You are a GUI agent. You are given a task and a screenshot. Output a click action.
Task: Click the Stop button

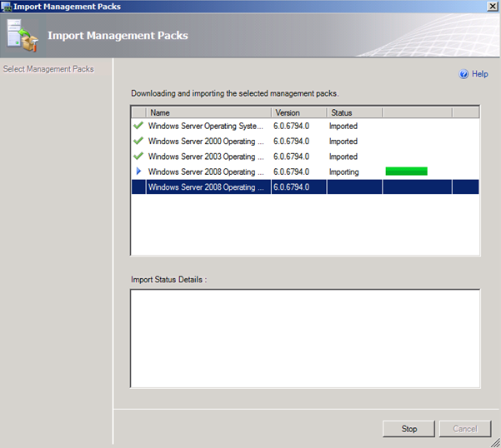pos(409,429)
